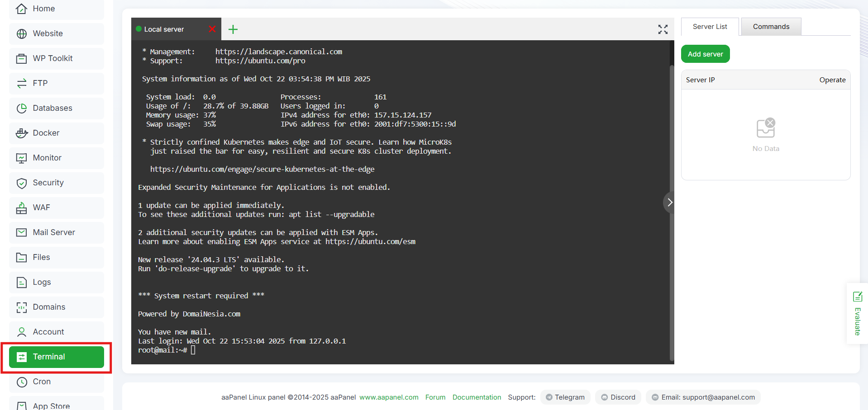This screenshot has width=868, height=410.
Task: Open the Forum link
Action: tap(435, 397)
